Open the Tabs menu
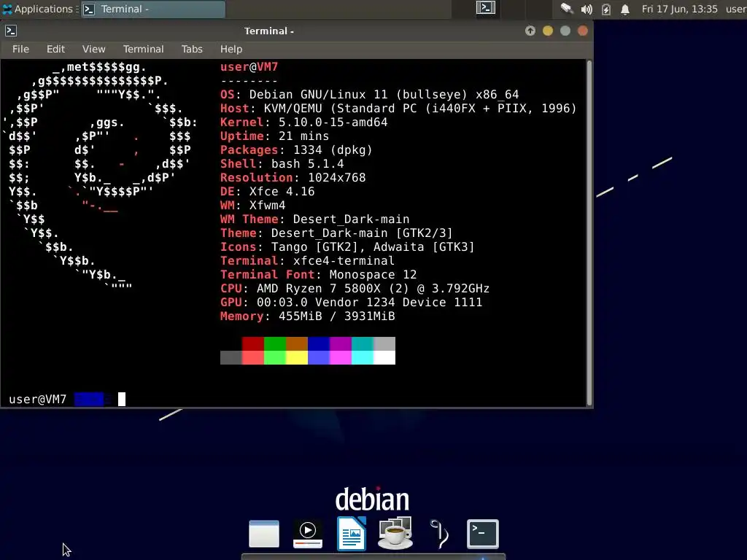 coord(192,49)
